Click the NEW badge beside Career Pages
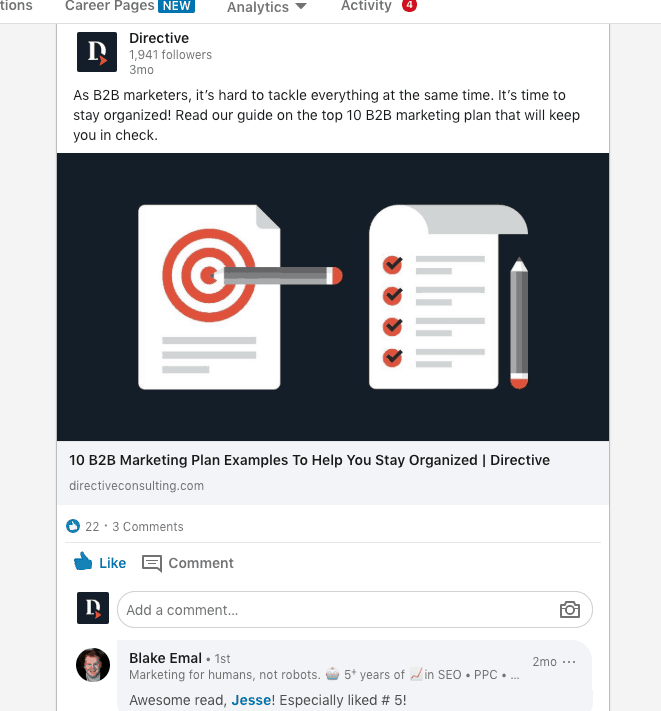 coord(176,6)
